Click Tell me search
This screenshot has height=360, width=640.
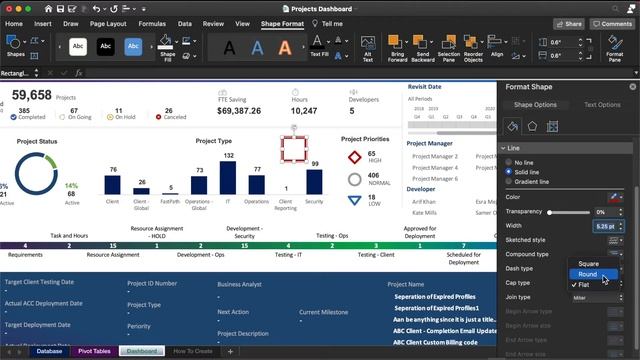coord(327,24)
